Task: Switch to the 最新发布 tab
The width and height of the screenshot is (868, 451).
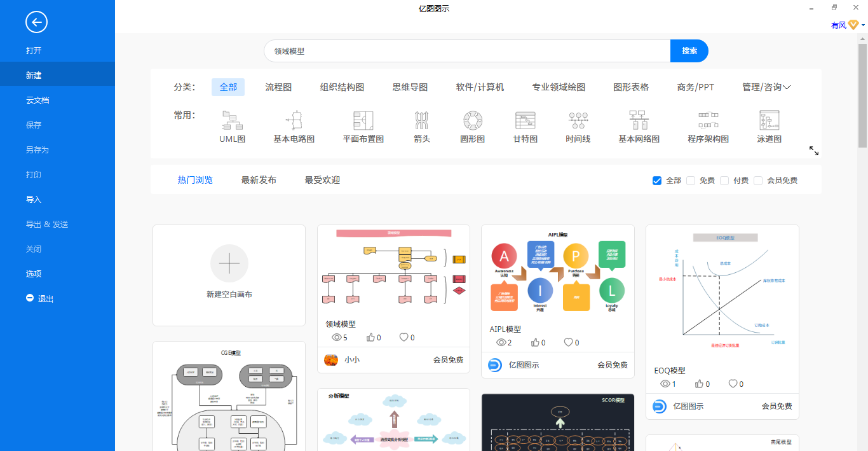Action: click(x=259, y=180)
